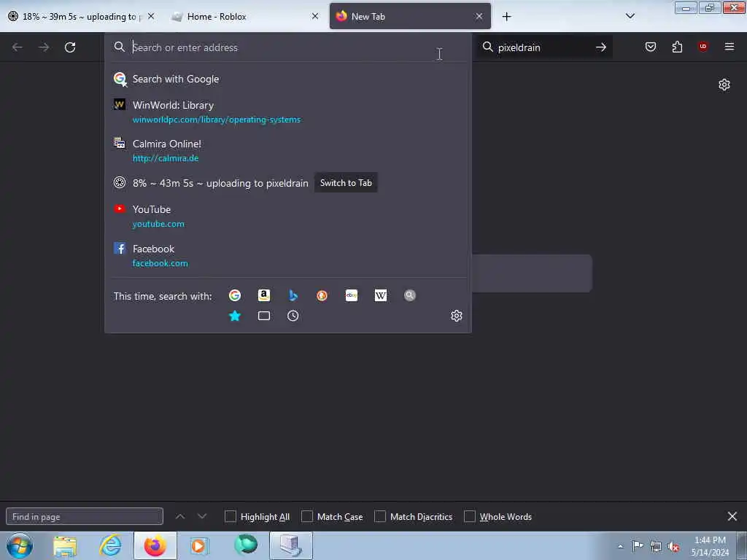747x560 pixels.
Task: Enable Highlight All checkbox
Action: 230,517
